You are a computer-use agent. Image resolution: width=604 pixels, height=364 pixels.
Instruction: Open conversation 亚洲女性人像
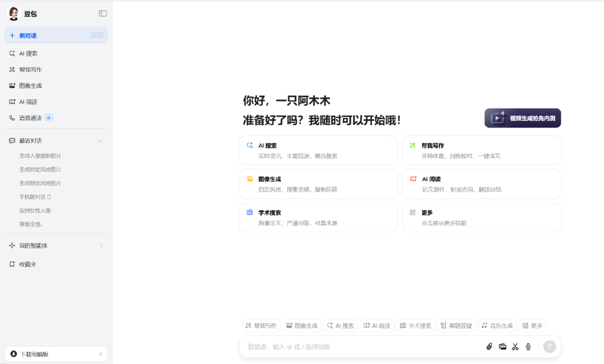35,210
